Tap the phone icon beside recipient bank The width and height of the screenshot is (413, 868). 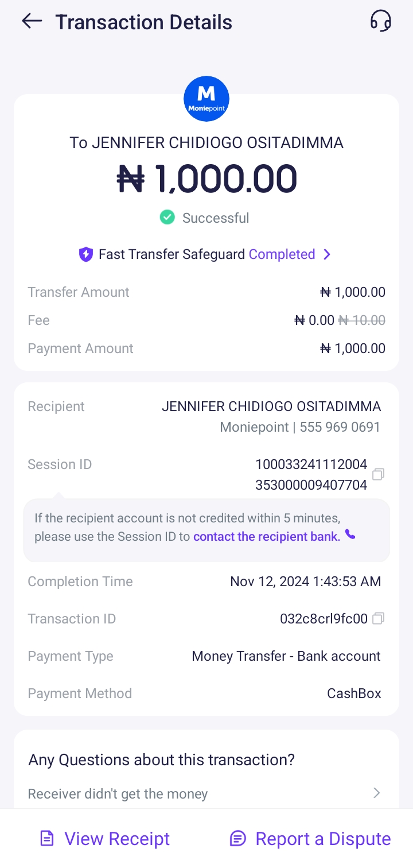(x=350, y=535)
